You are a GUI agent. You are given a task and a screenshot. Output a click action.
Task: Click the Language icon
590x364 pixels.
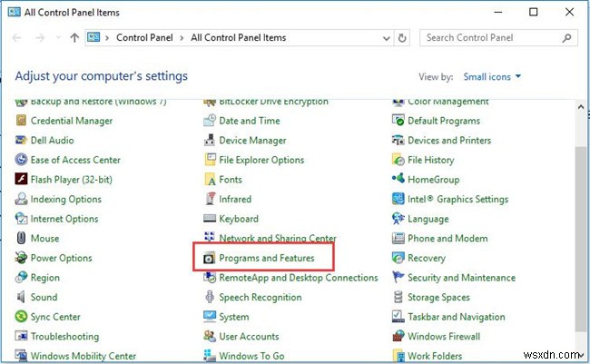[x=398, y=219]
